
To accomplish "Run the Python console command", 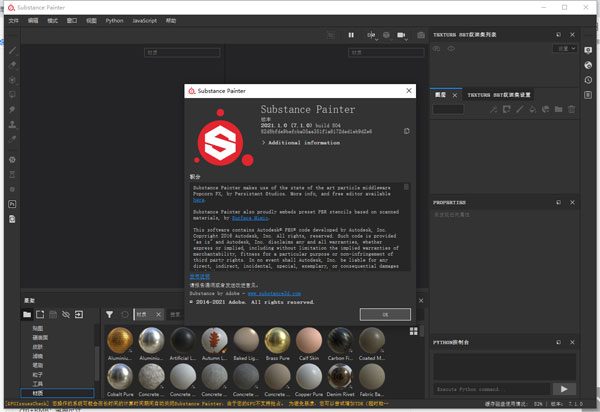I will [563, 388].
